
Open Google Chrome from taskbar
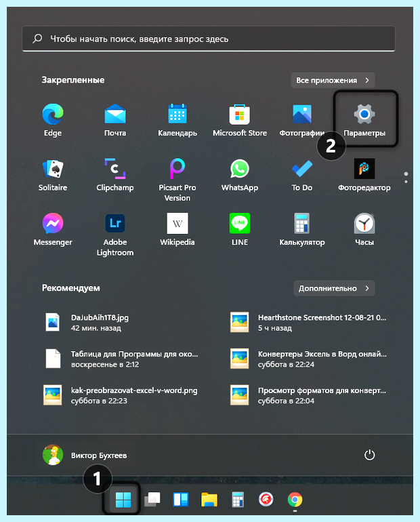[x=295, y=500]
